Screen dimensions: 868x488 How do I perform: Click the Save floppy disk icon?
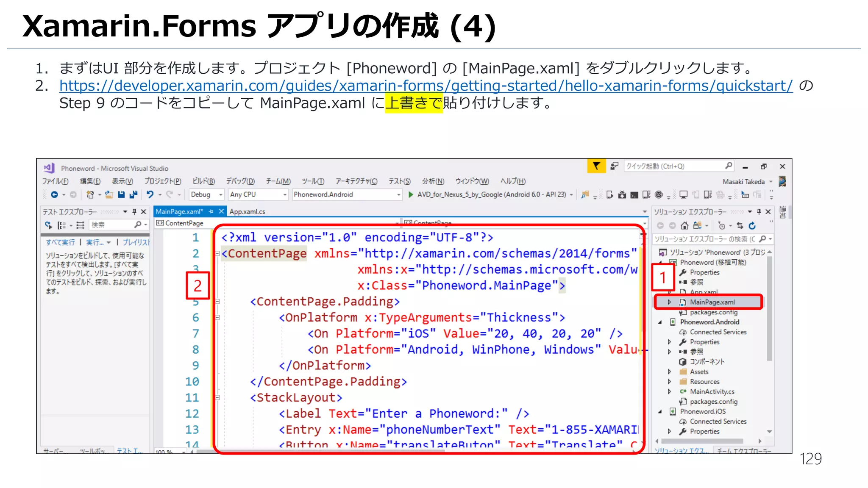(x=121, y=194)
